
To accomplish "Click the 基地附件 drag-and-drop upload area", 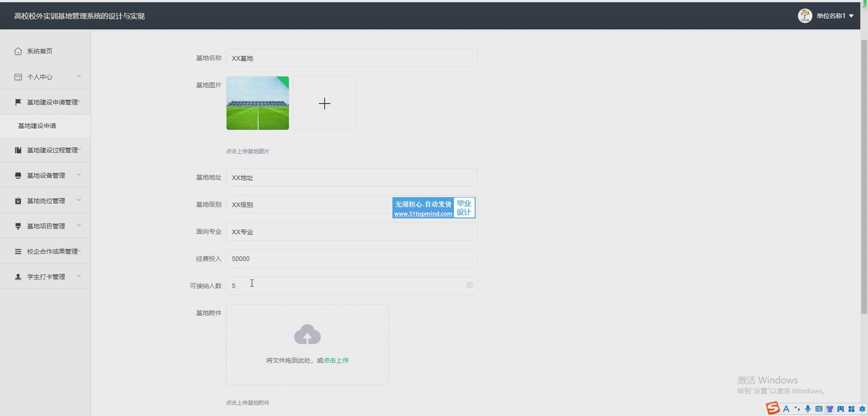I will 307,345.
